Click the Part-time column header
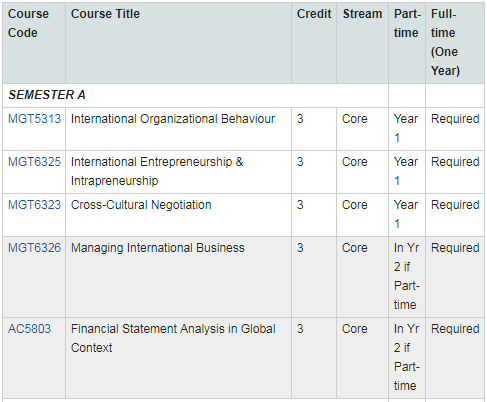The image size is (487, 402). tap(407, 23)
